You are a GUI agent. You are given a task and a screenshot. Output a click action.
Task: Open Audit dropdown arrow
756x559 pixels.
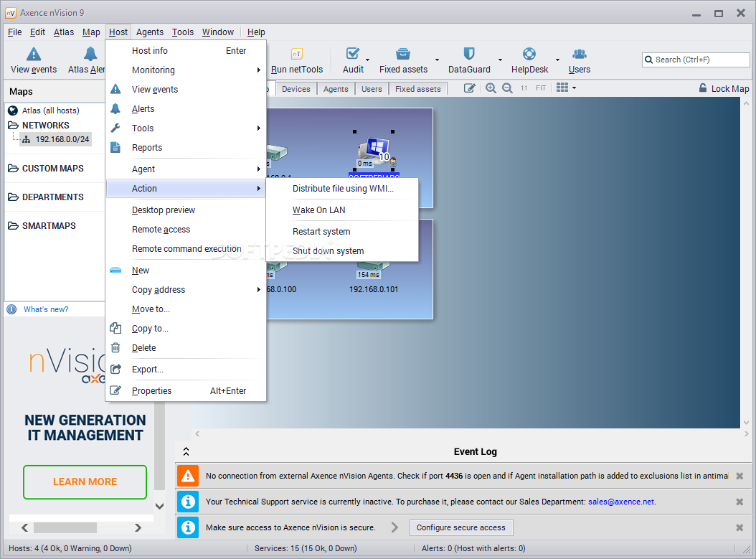click(x=367, y=60)
